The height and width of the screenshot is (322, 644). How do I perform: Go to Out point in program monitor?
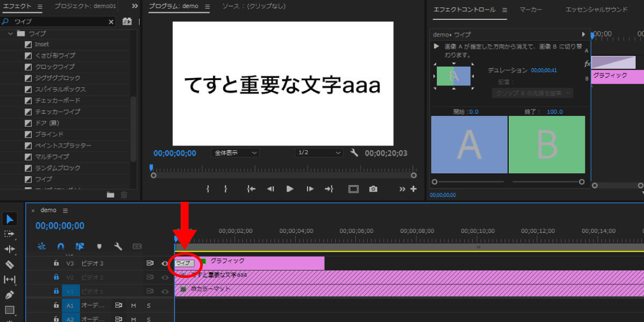(x=329, y=189)
